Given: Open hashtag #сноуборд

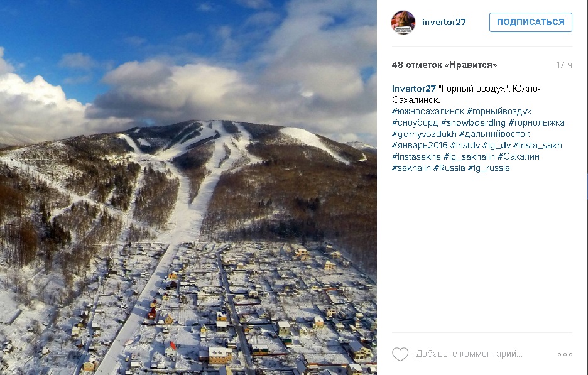Looking at the screenshot, I should click(415, 123).
